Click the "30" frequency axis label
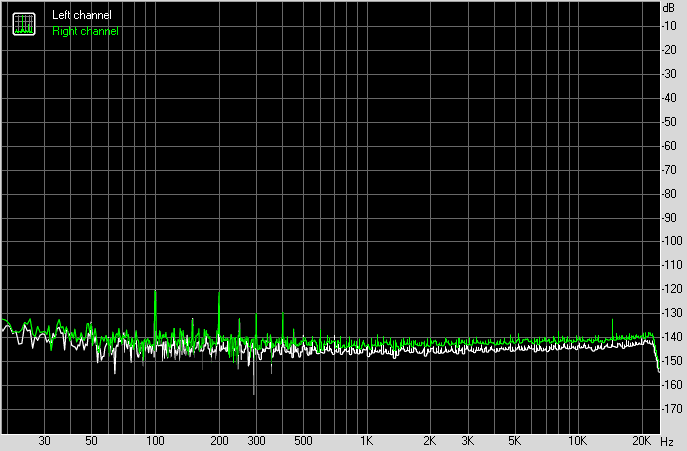The image size is (687, 451). pos(44,441)
